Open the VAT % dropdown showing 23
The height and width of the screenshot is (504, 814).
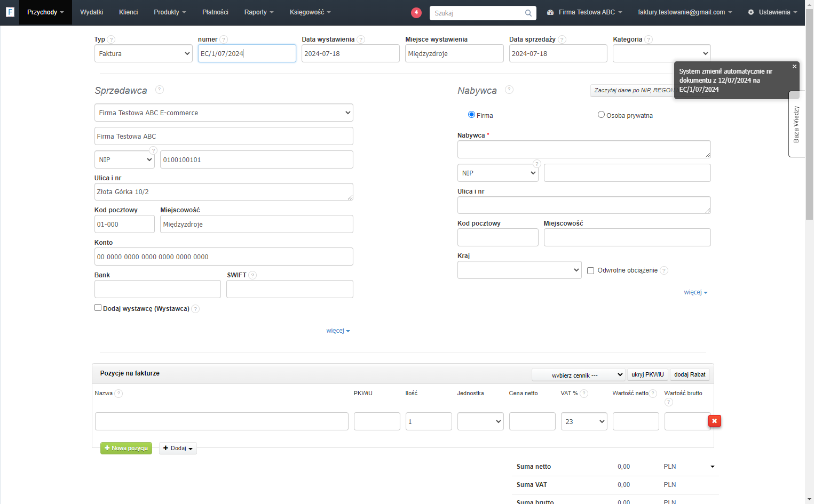[584, 421]
